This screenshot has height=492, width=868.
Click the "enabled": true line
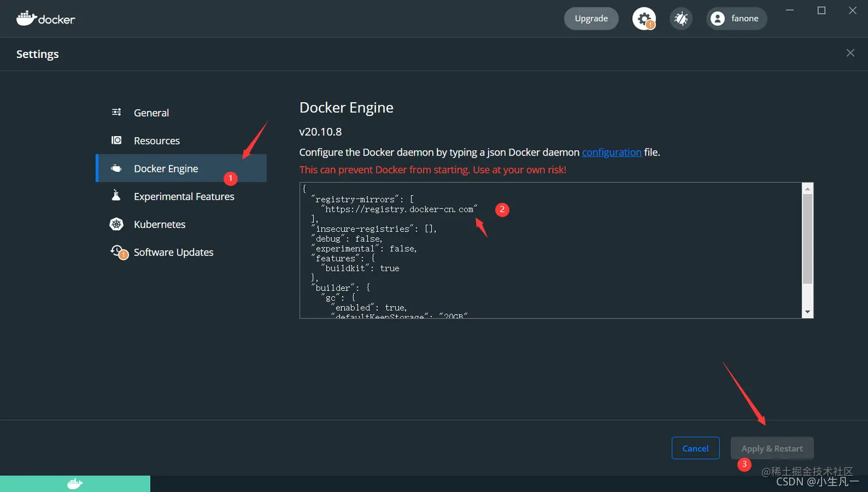[369, 308]
